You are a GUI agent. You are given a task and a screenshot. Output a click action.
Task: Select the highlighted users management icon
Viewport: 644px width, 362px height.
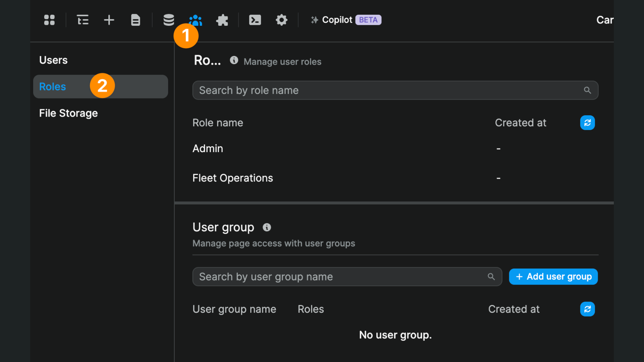tap(196, 20)
